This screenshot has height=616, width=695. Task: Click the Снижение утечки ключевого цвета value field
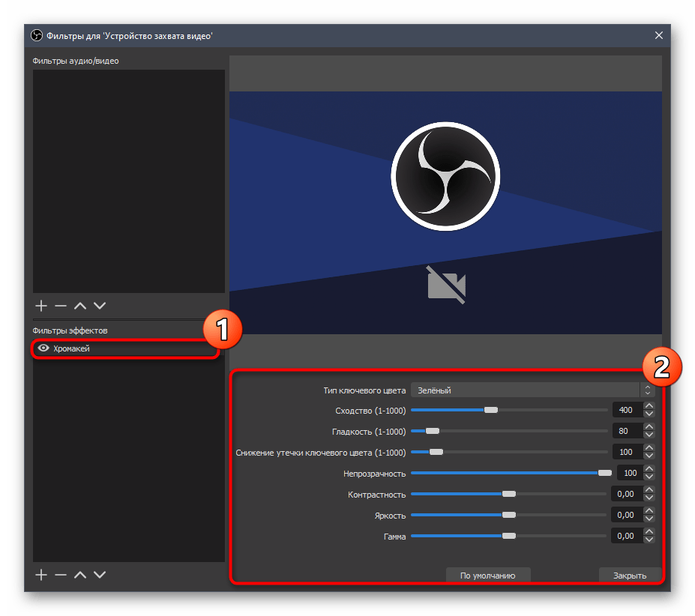coord(625,452)
